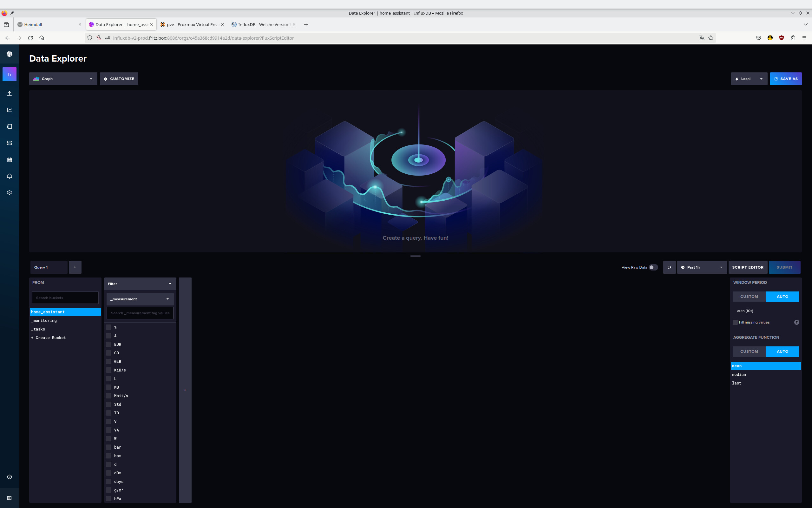Toggle the View Raw Data switch
Viewport: 812px width, 508px height.
653,267
